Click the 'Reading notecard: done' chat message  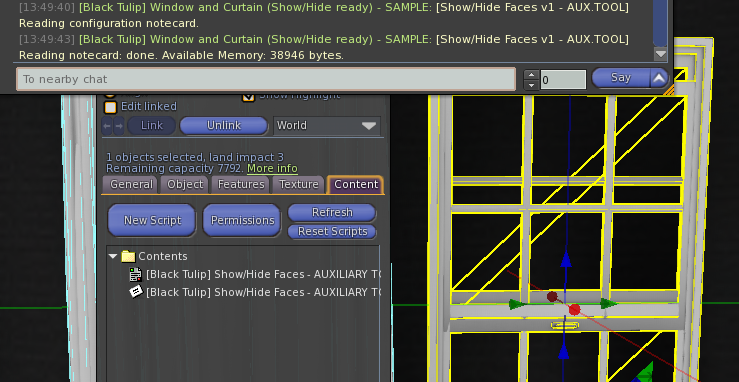point(181,56)
